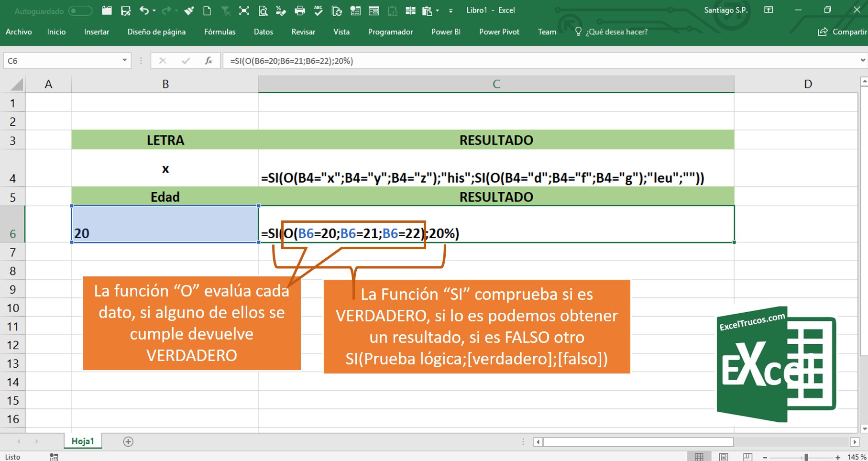Expand the Customize Quick Access Toolbar menu
Screen dimensions: 868x461
(x=450, y=11)
